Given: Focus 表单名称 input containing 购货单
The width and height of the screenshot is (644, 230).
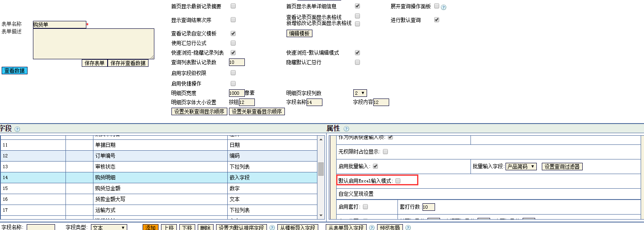Looking at the screenshot, I should 60,25.
